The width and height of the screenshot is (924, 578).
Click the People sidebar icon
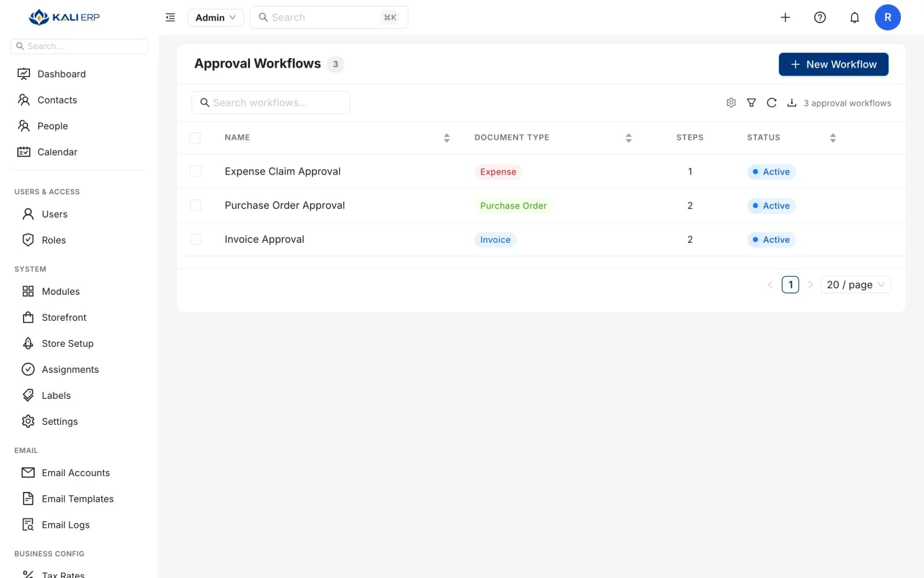[24, 126]
